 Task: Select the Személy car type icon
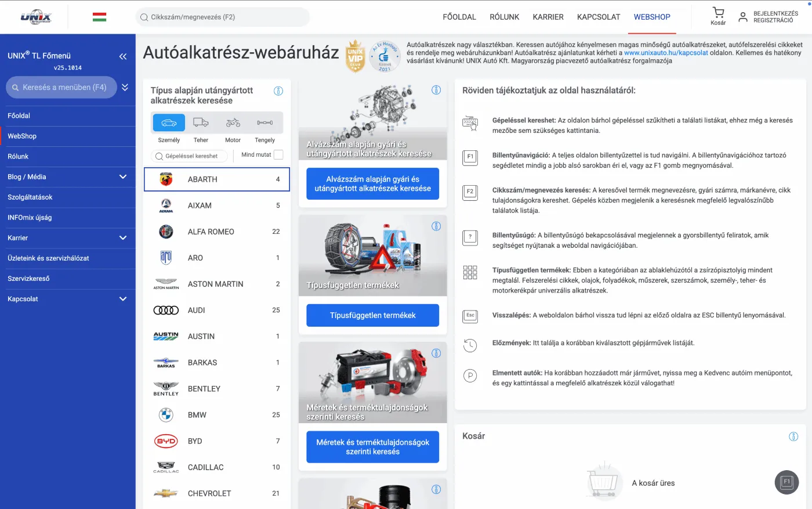tap(169, 122)
